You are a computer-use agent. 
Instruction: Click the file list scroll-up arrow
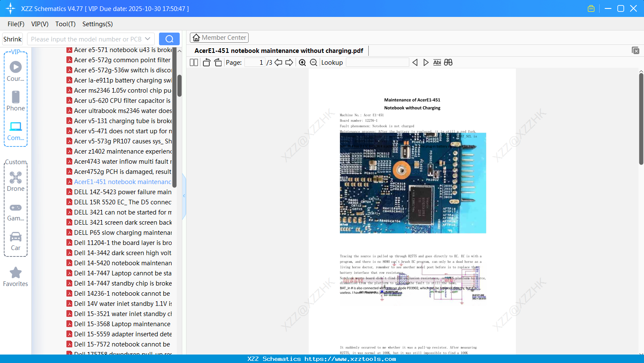(179, 51)
